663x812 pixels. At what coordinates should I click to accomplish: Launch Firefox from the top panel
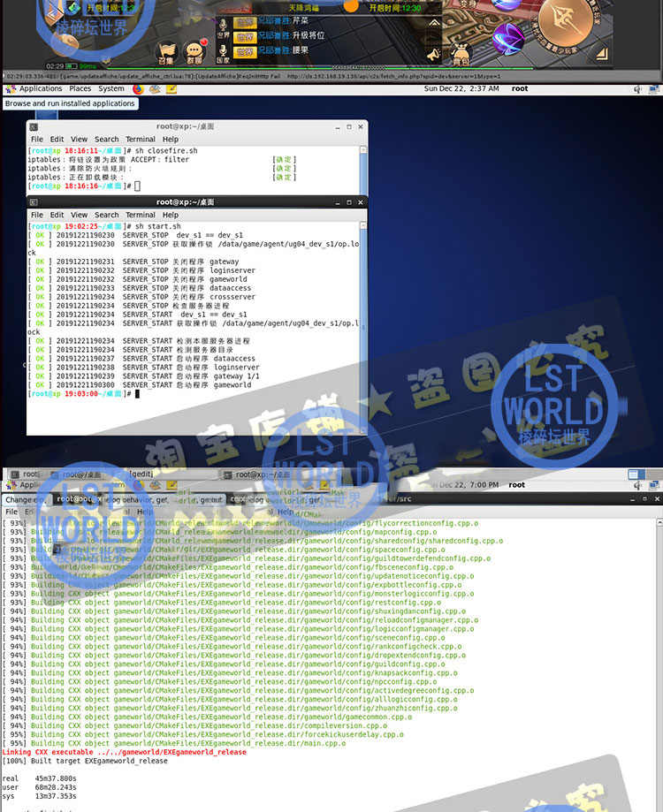(x=138, y=89)
